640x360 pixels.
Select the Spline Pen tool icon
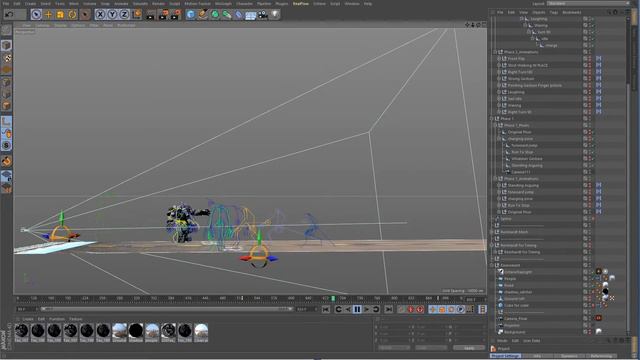coord(203,15)
